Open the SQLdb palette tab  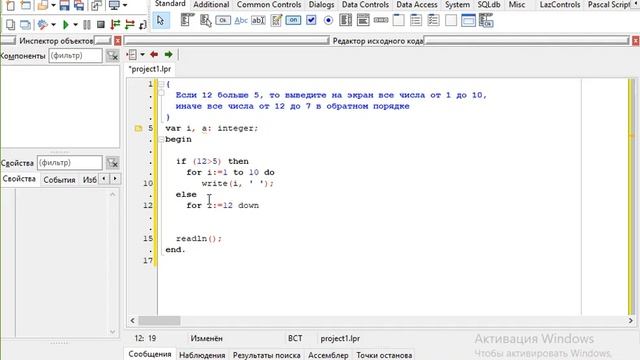pos(489,5)
